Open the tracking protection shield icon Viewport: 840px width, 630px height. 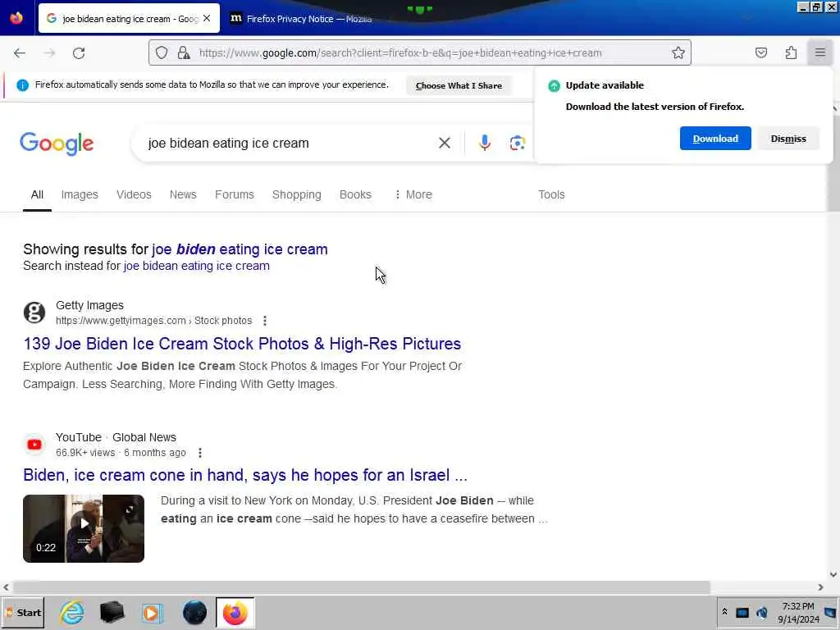point(162,52)
